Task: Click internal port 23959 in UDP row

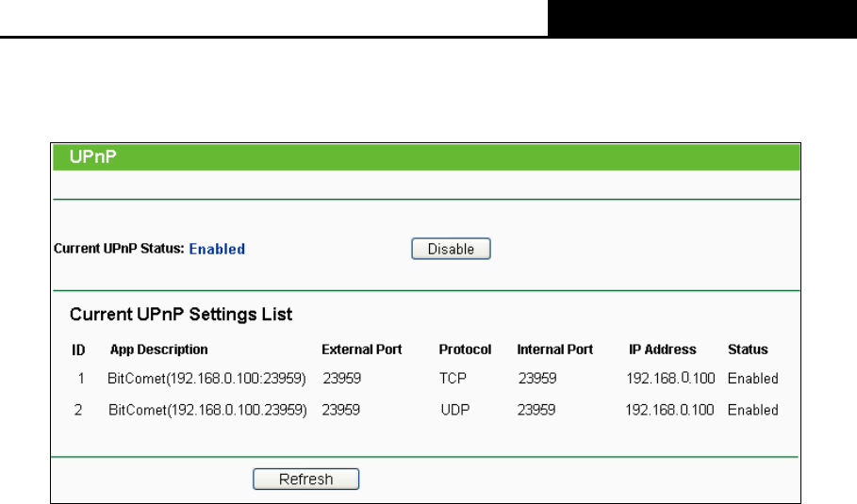Action: (536, 410)
